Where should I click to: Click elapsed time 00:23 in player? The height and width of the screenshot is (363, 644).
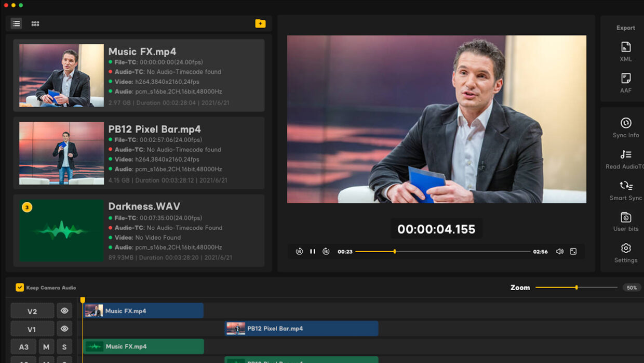click(345, 252)
